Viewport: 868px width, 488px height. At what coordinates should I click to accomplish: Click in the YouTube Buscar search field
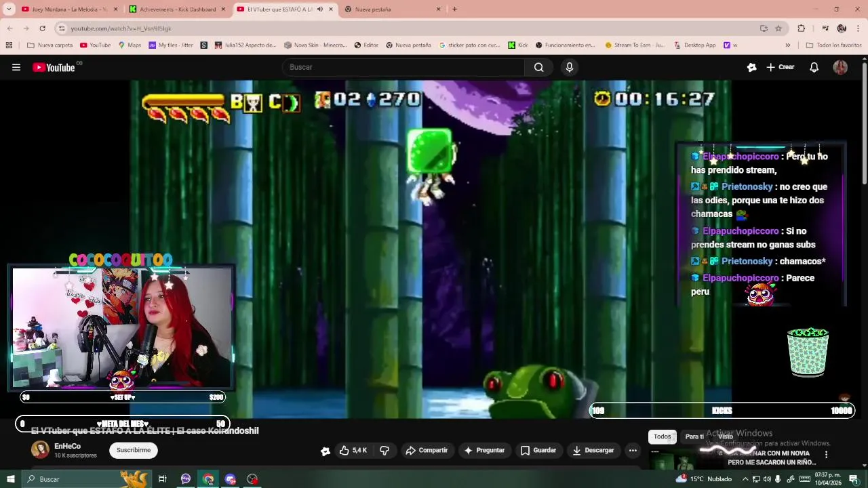click(x=403, y=67)
